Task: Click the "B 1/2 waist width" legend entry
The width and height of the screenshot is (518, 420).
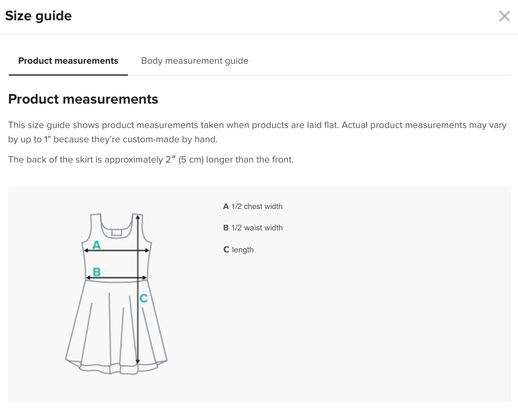Action: (x=253, y=228)
